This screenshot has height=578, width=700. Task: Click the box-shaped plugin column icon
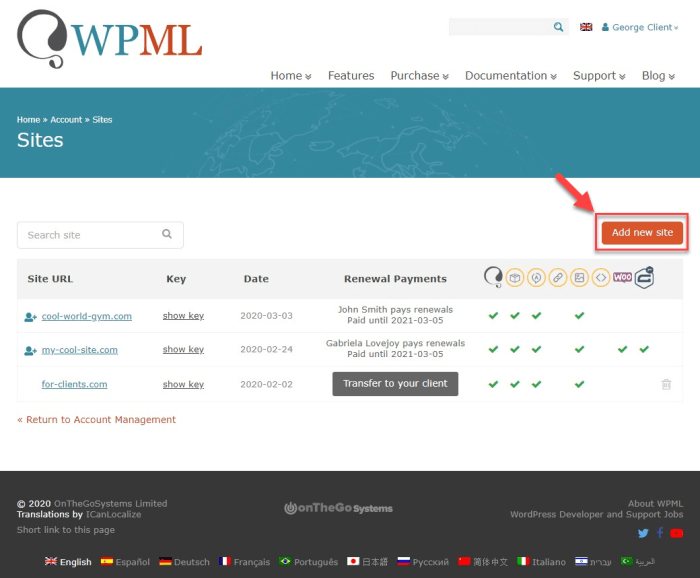pos(515,278)
